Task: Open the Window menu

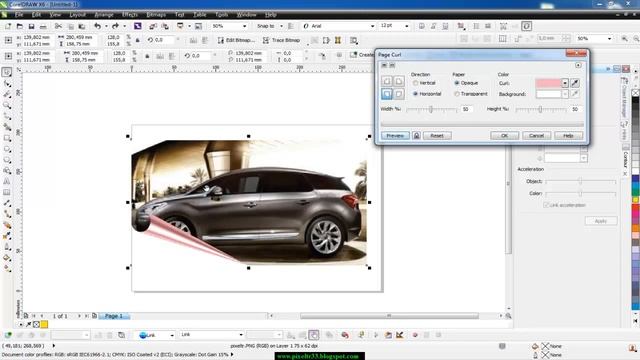Action: click(x=247, y=15)
